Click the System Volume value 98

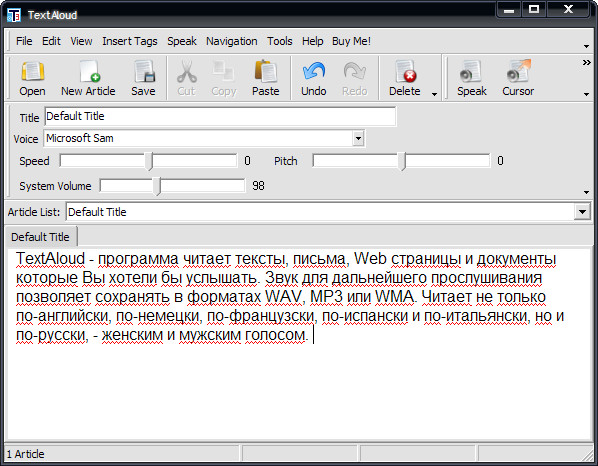pyautogui.click(x=258, y=186)
